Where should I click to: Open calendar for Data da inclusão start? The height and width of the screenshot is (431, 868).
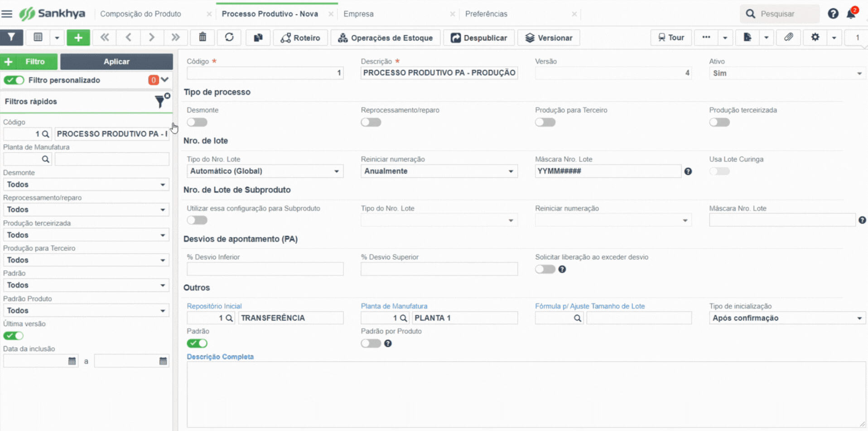72,361
